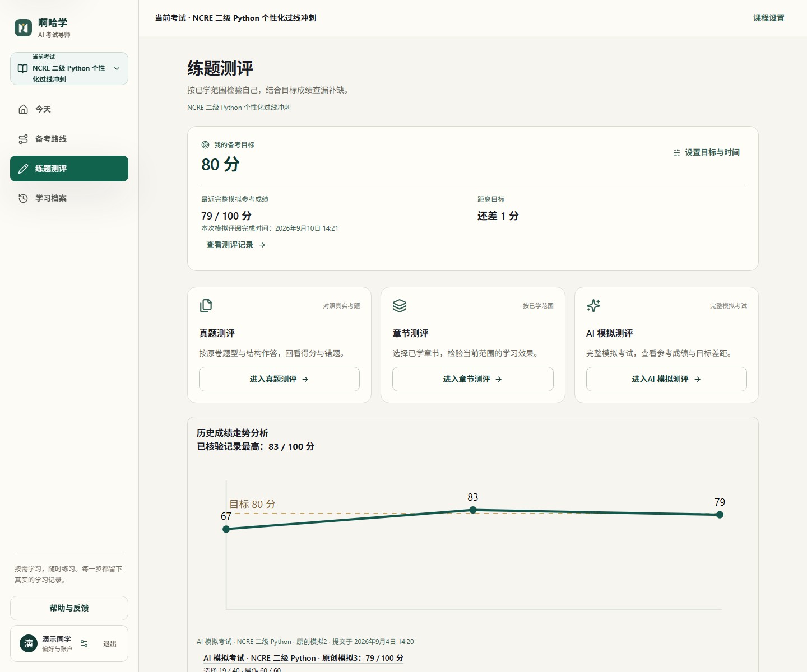Click the route icon beside 备考路线

pyautogui.click(x=23, y=139)
